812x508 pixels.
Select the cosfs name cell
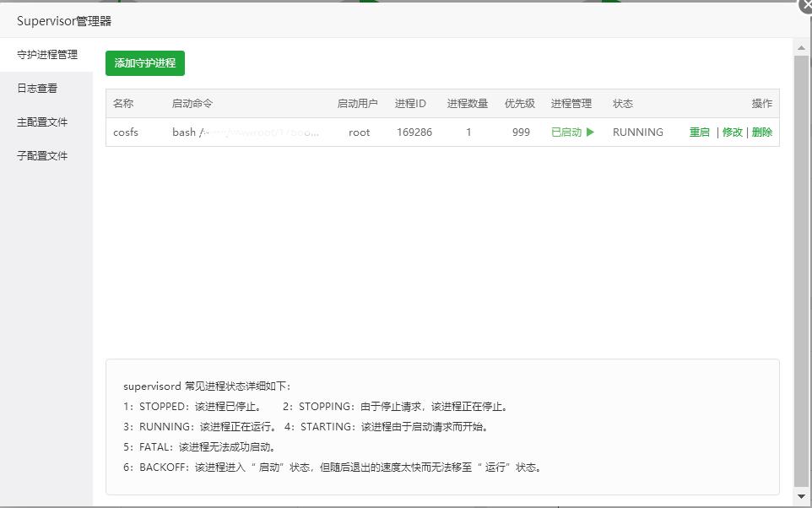[x=126, y=132]
